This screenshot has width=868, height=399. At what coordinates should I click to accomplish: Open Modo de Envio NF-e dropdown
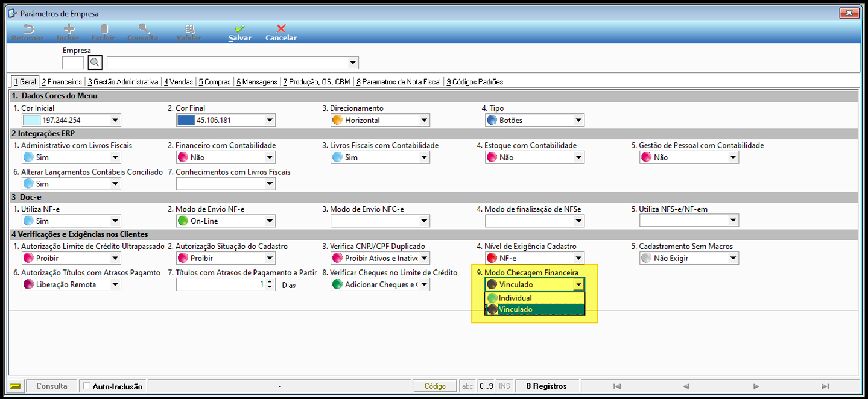point(270,221)
